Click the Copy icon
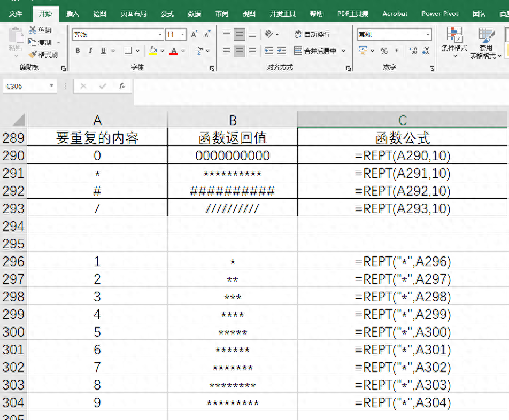 click(x=32, y=42)
